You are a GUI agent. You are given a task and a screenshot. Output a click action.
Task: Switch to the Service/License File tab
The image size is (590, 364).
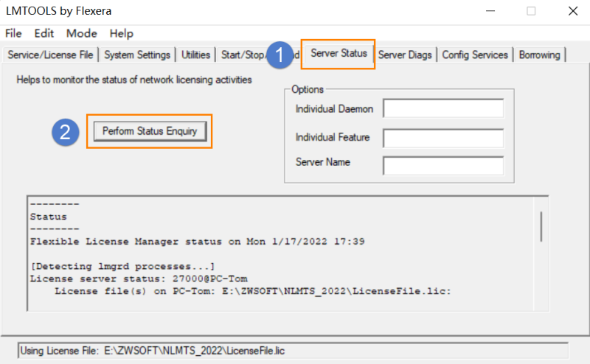point(50,55)
